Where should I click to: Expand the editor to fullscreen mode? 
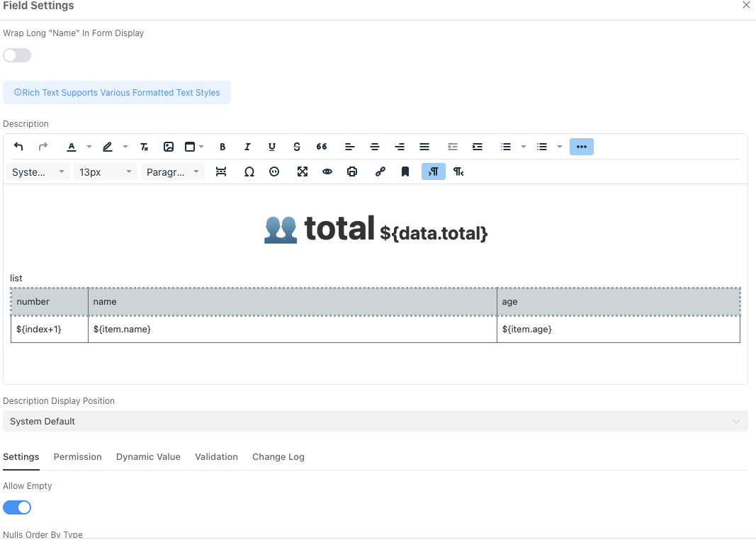[303, 171]
